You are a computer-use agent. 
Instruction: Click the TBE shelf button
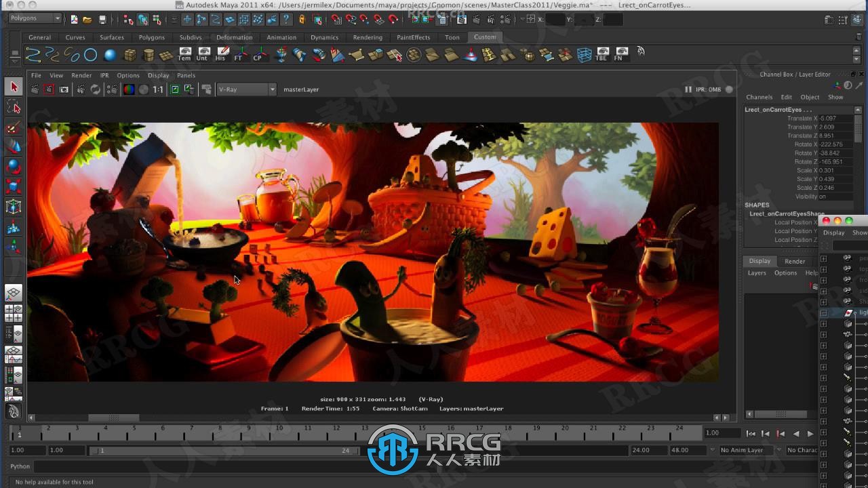pyautogui.click(x=602, y=55)
